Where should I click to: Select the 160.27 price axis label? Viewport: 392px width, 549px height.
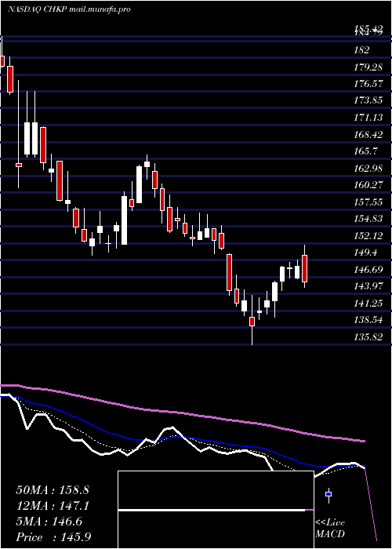(368, 185)
